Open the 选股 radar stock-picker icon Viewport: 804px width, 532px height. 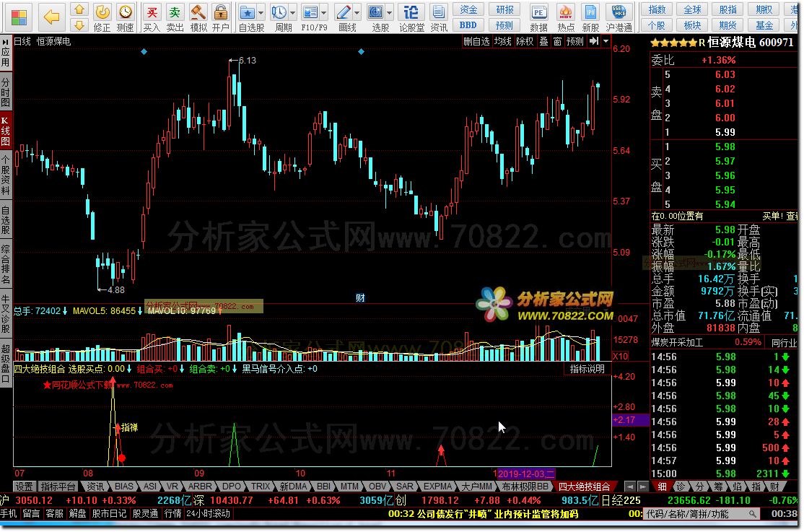pyautogui.click(x=376, y=12)
